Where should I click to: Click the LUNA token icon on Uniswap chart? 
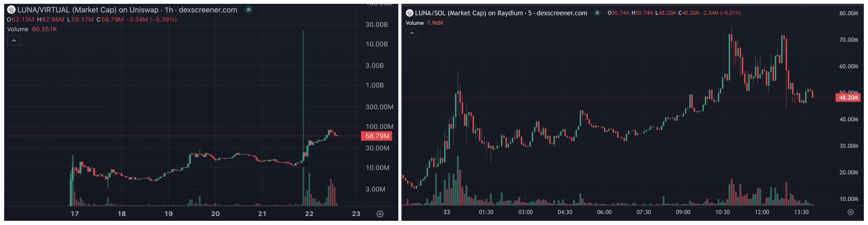tap(11, 10)
